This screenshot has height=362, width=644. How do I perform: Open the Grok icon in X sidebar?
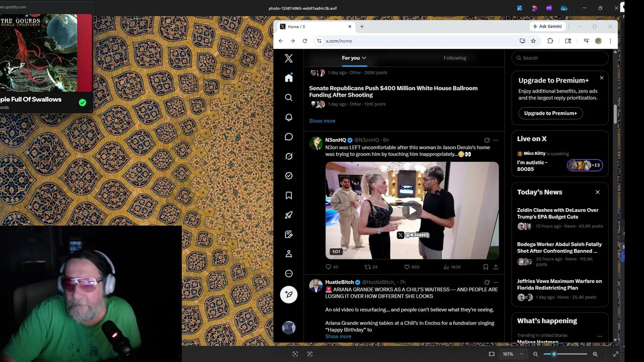(289, 156)
